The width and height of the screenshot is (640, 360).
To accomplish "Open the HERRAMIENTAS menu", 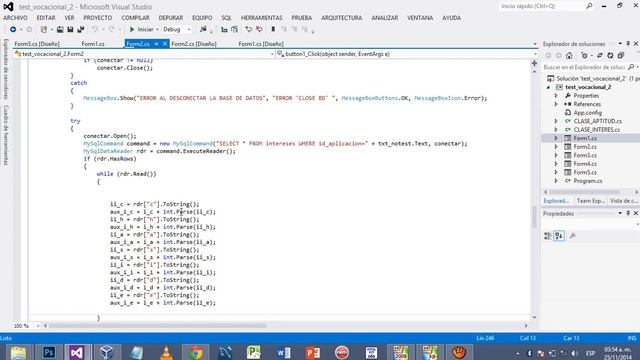I will (262, 18).
